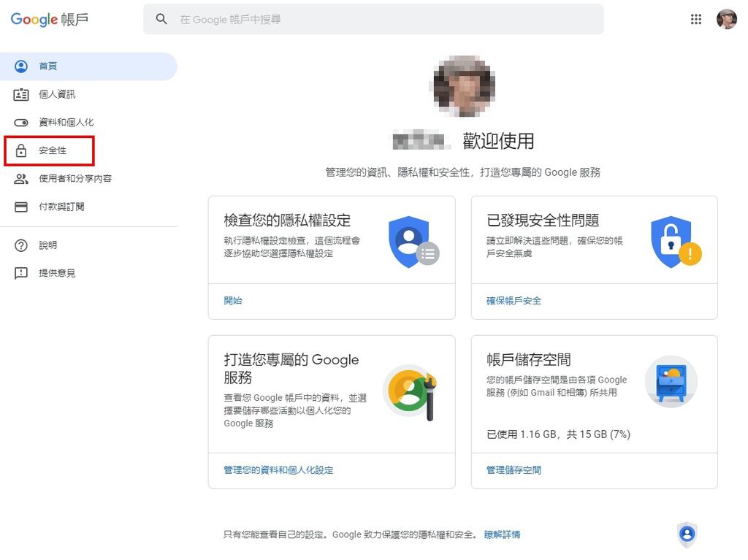Click the 安全性 padlock icon

(x=21, y=150)
